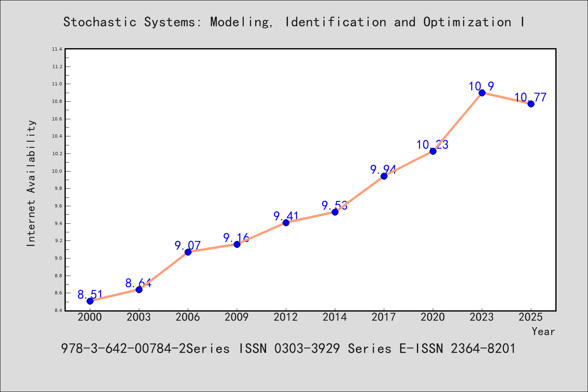The height and width of the screenshot is (392, 588).
Task: Click y-axis tick label 8.4
Action: 58,311
